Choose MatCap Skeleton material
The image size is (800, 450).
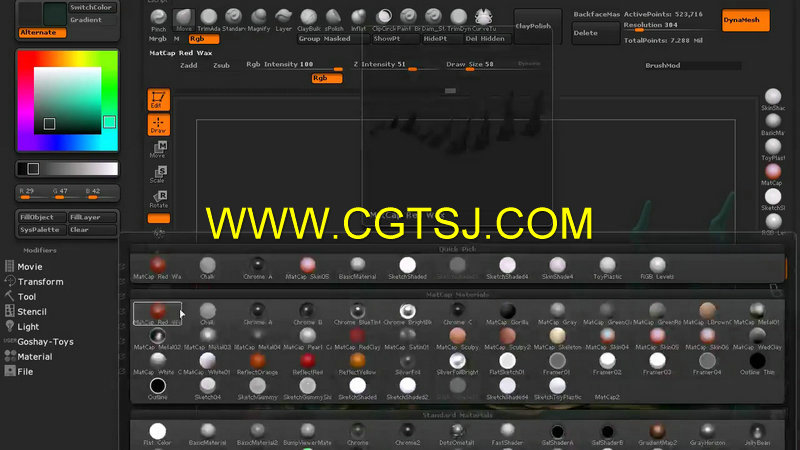[x=557, y=338]
